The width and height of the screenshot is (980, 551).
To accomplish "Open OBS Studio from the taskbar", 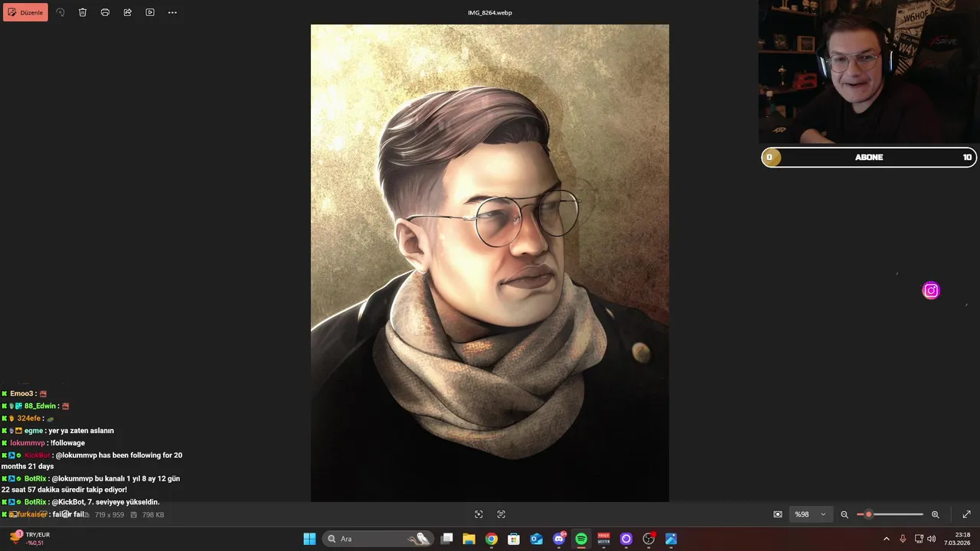I will (x=648, y=539).
